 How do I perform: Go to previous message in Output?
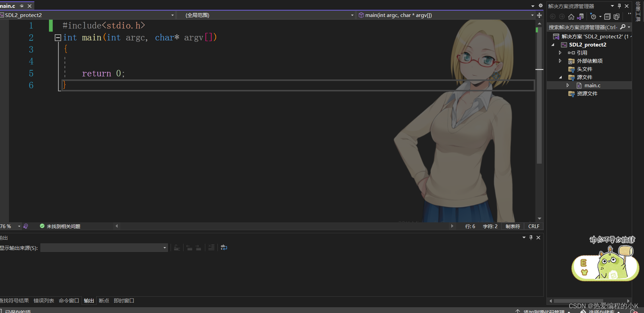pos(189,247)
